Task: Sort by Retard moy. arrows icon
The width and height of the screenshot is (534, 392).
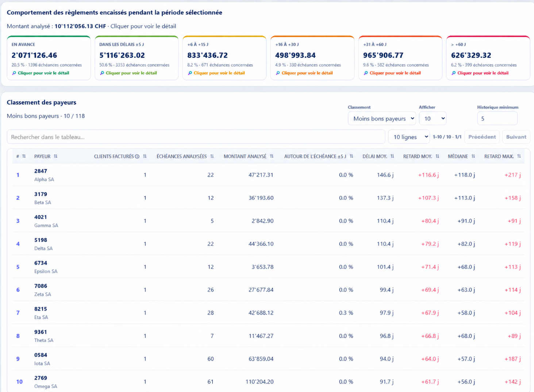Action: 437,156
